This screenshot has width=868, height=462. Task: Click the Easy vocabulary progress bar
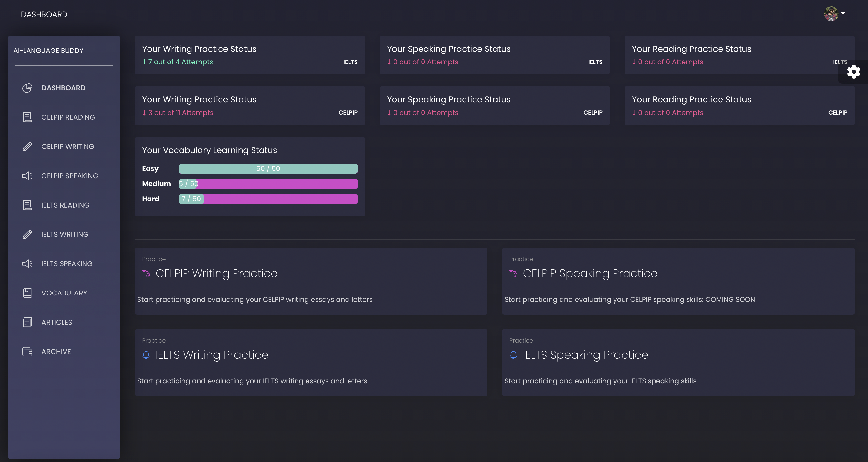pos(268,168)
